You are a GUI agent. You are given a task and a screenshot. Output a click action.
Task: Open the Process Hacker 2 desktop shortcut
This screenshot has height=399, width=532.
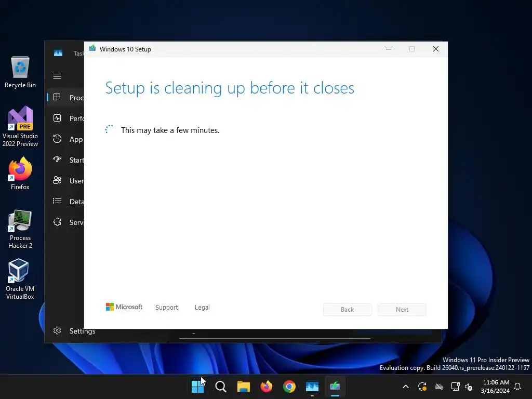(x=20, y=229)
